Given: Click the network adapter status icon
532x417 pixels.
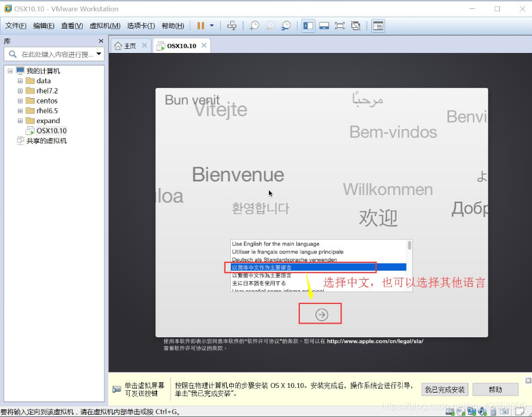Looking at the screenshot, I should 472,412.
